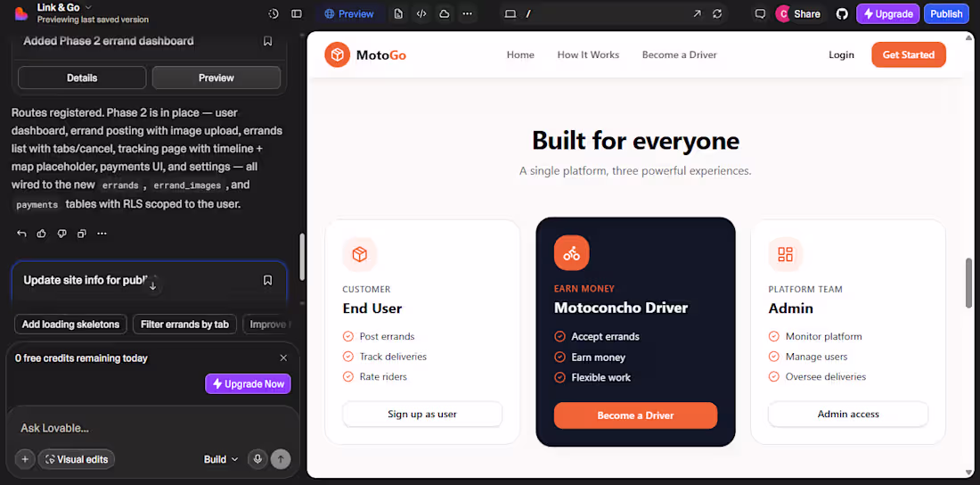
Task: Open How It Works nav link
Action: [588, 54]
